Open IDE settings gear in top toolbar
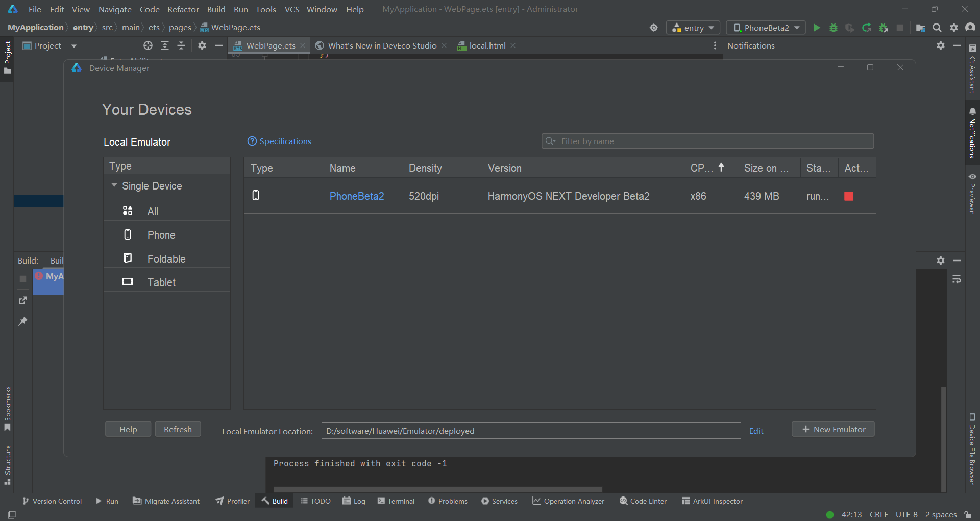The height and width of the screenshot is (521, 980). coord(953,28)
